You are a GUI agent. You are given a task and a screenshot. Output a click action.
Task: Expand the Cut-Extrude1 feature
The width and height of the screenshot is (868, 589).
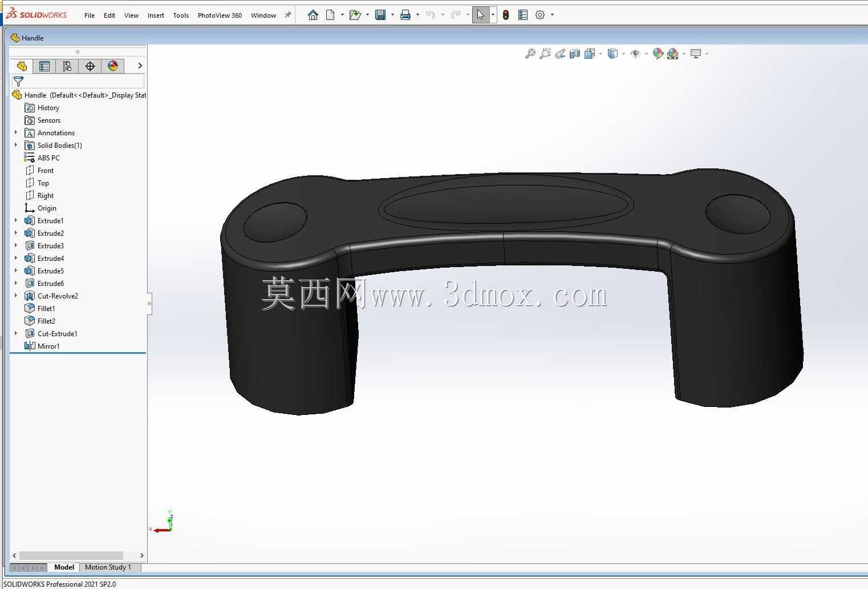[16, 333]
